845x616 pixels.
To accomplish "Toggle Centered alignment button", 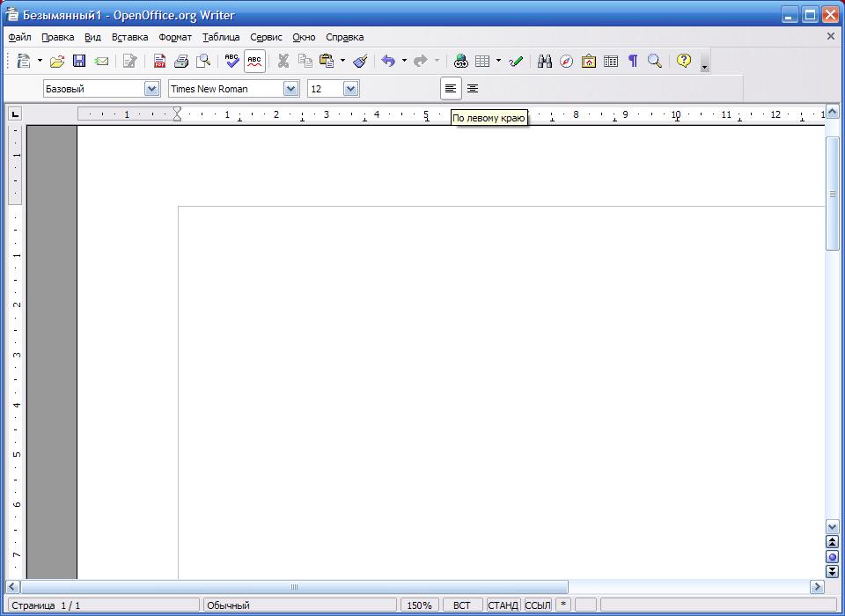I will [x=473, y=88].
